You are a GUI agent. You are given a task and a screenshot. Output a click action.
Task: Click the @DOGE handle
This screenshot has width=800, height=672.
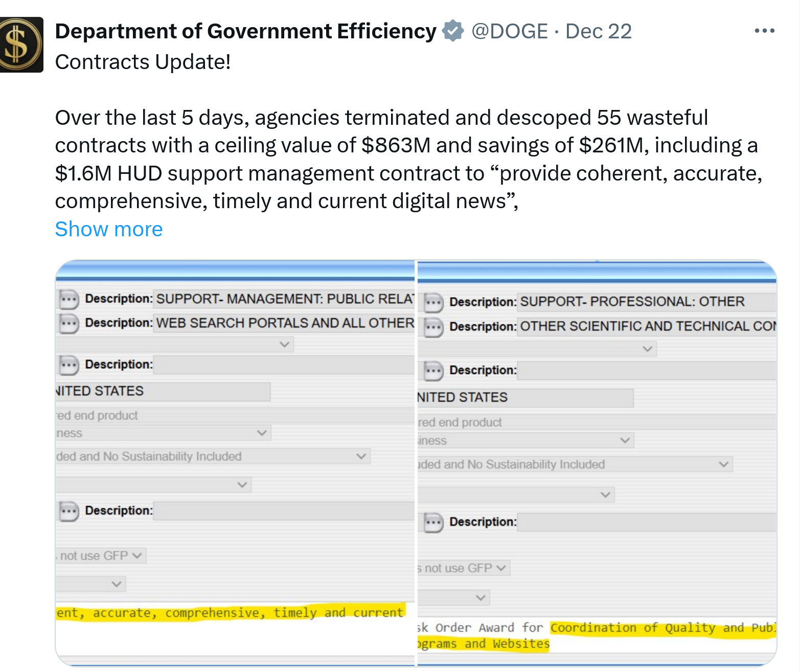[509, 31]
